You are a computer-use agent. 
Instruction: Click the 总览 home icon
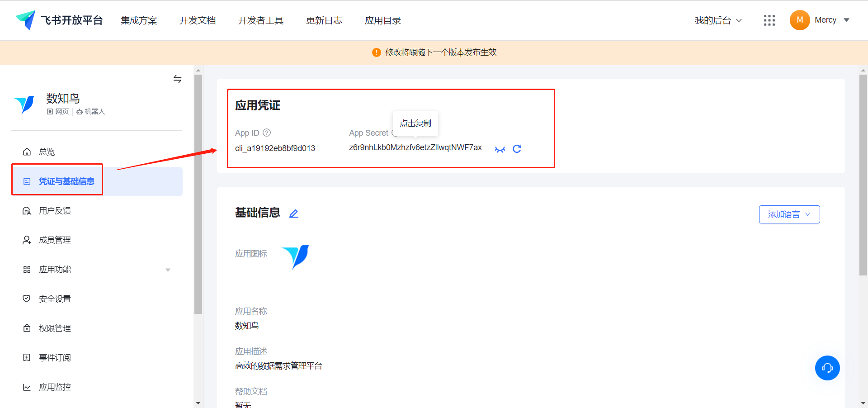(27, 152)
